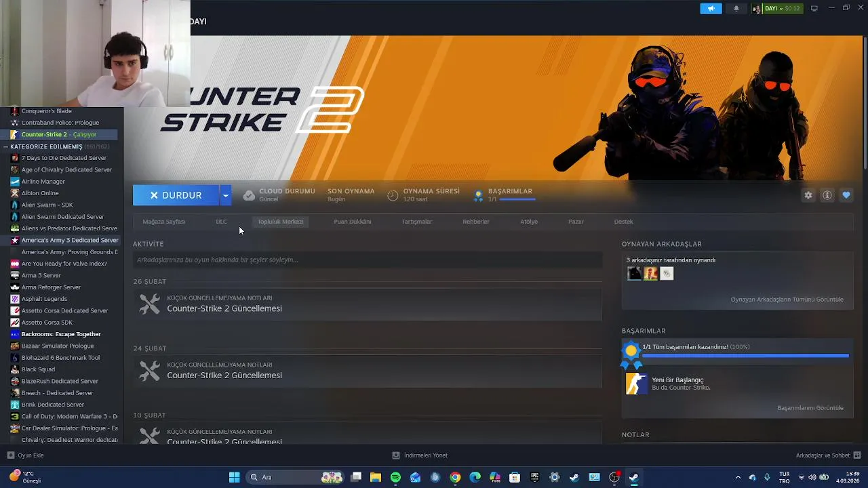Click the playtime clock icon
Screen dimensions: 868x488
(x=393, y=195)
